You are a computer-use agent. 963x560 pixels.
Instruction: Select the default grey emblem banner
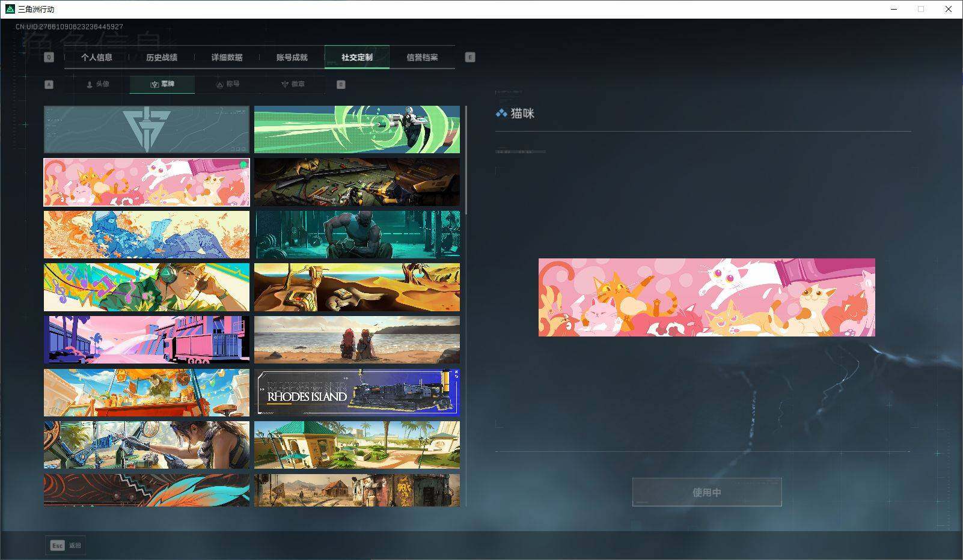click(x=147, y=130)
